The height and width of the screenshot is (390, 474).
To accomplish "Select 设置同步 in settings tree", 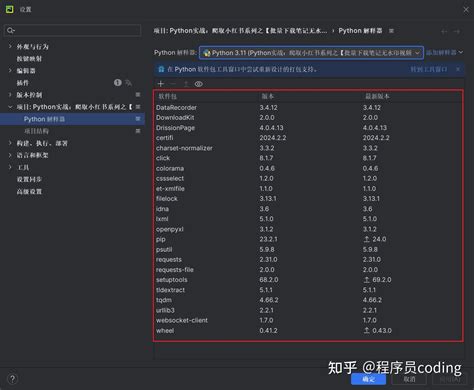I will [x=29, y=179].
